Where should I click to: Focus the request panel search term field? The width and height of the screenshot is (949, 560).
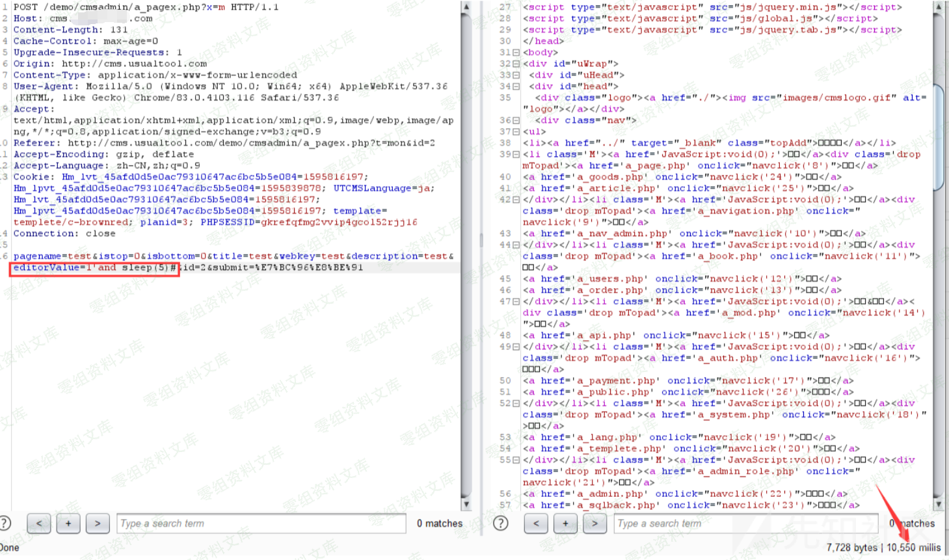[x=261, y=523]
